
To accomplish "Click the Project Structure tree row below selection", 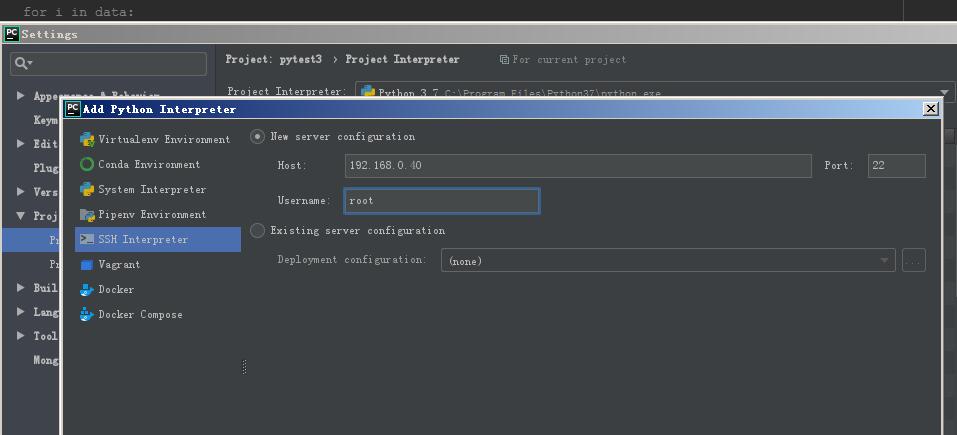I will (x=32, y=264).
